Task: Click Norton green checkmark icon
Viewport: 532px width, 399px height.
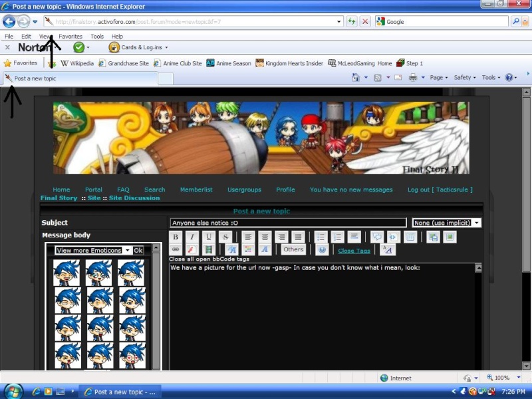Action: pyautogui.click(x=78, y=47)
